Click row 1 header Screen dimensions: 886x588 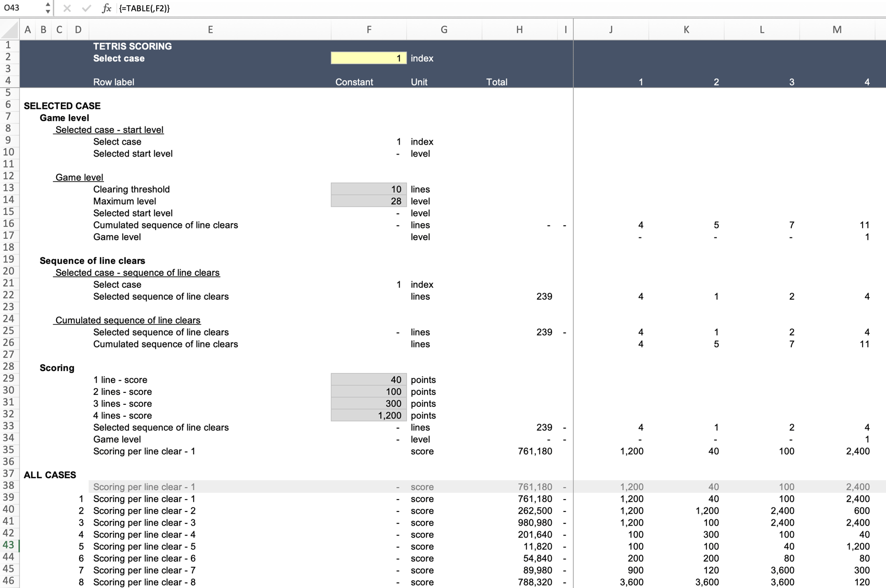tap(8, 46)
